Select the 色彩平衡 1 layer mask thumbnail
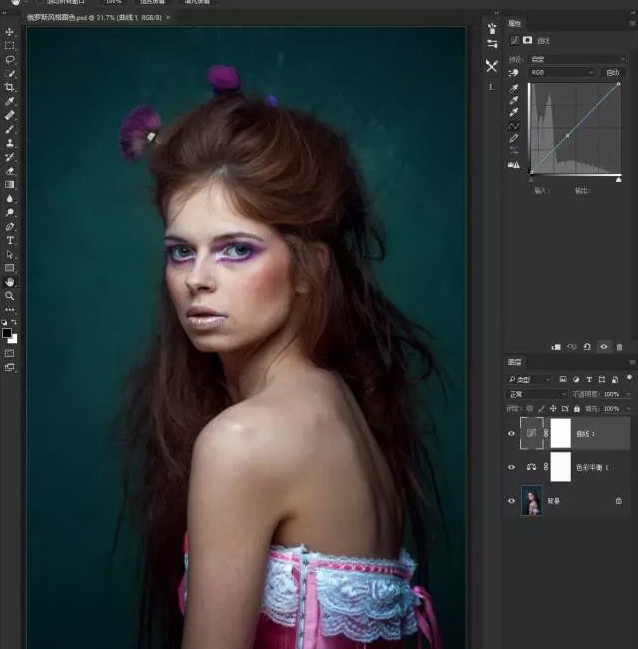 [560, 467]
